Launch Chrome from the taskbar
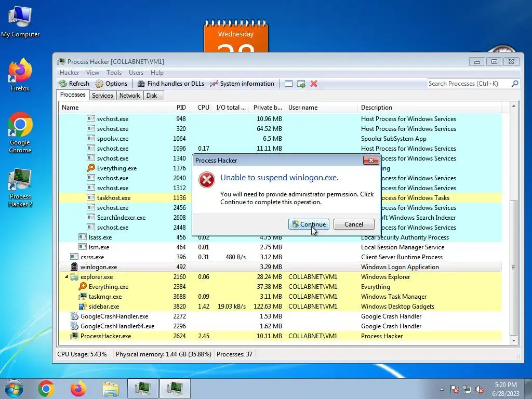532x399 pixels. [46, 389]
